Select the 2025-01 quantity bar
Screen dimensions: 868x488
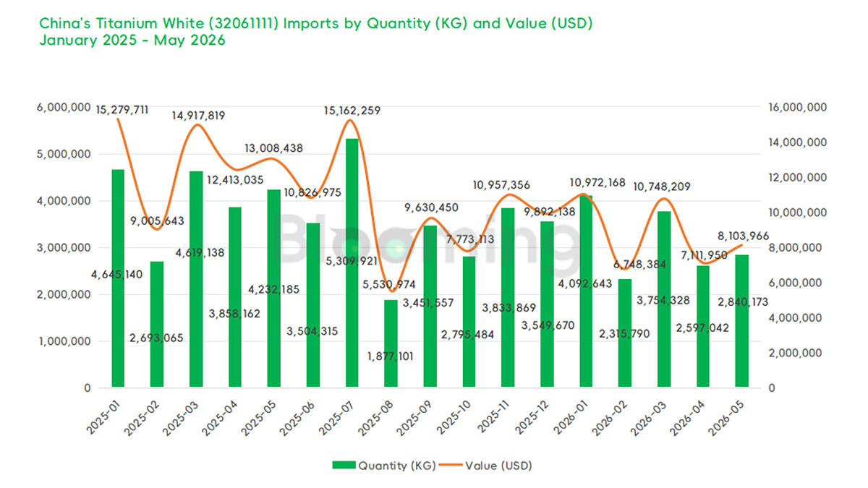click(118, 278)
